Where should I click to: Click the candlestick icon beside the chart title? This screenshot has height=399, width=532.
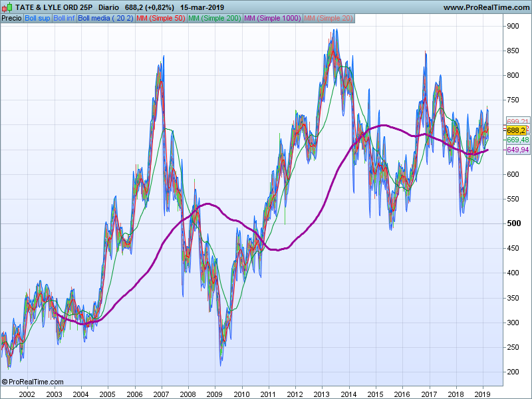pos(7,7)
